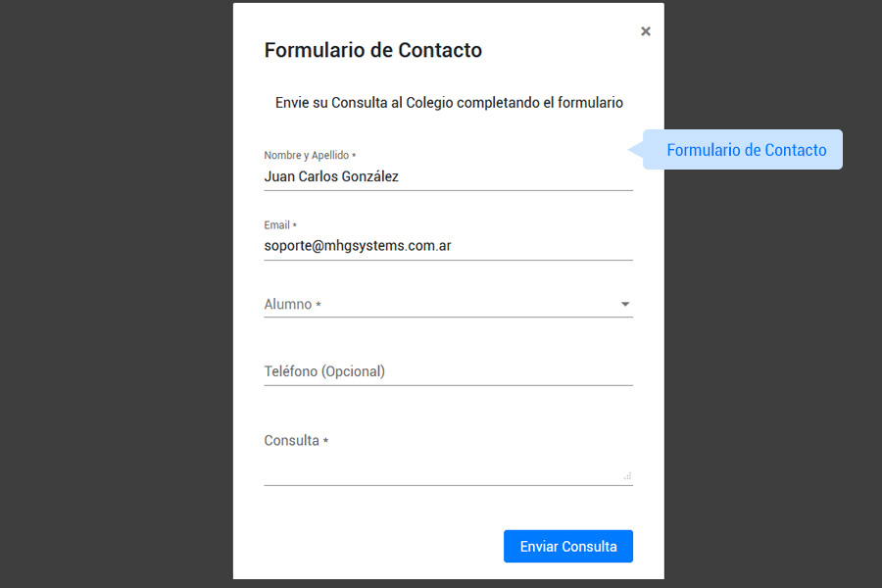This screenshot has width=882, height=588.
Task: Click the Formulario de Contacto heading
Action: pyautogui.click(x=373, y=50)
